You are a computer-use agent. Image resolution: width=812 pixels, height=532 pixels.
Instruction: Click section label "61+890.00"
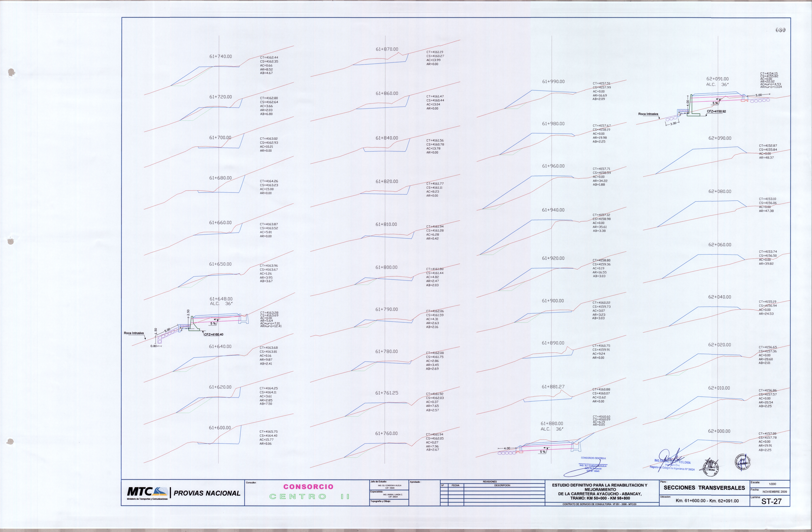(x=553, y=343)
